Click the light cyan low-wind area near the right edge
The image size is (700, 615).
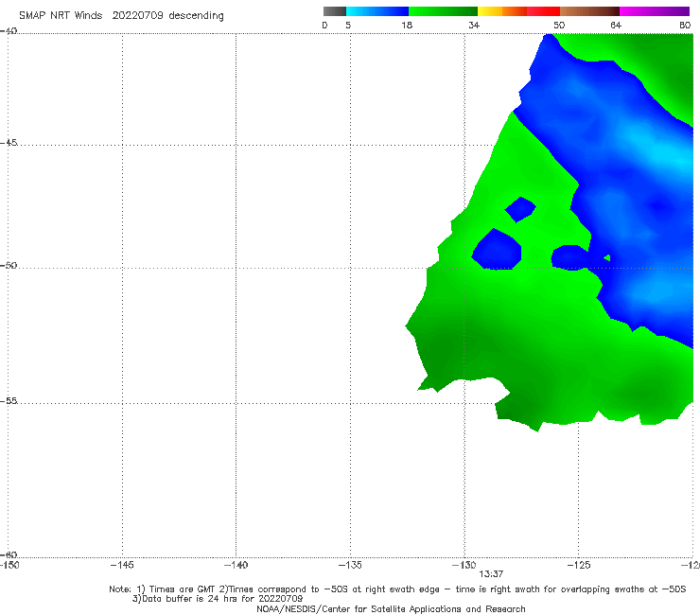point(665,149)
